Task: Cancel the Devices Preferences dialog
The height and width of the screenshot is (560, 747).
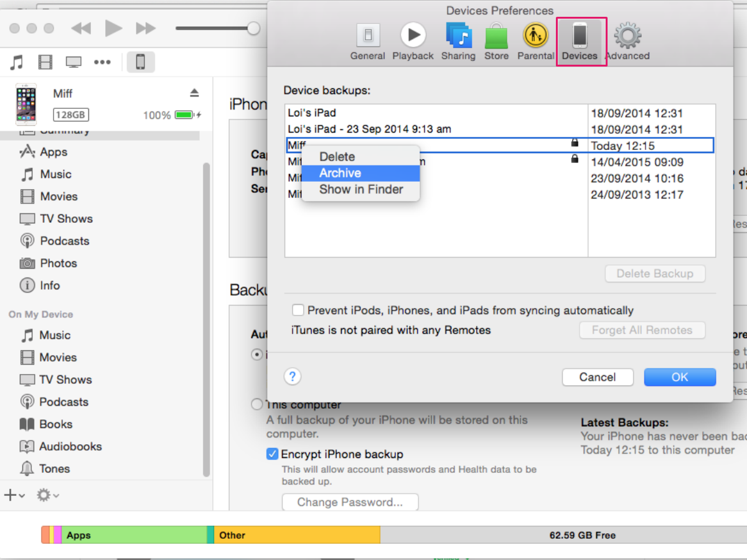Action: (x=598, y=377)
